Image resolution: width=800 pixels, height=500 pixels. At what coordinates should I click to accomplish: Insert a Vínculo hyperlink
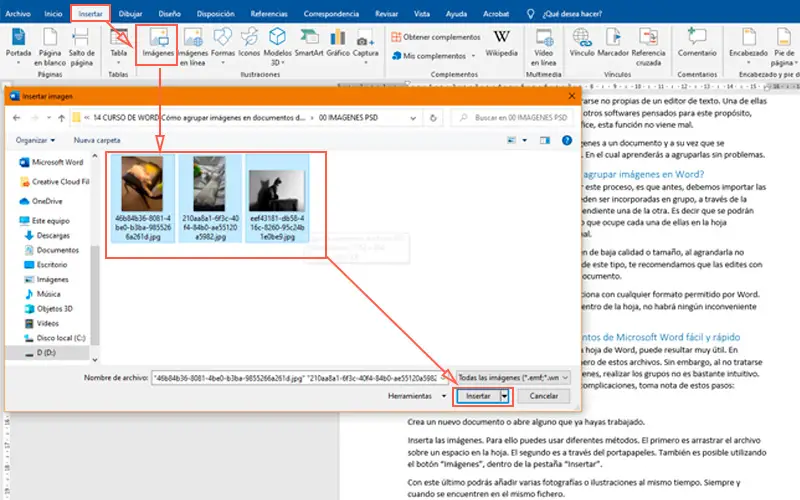(x=582, y=43)
